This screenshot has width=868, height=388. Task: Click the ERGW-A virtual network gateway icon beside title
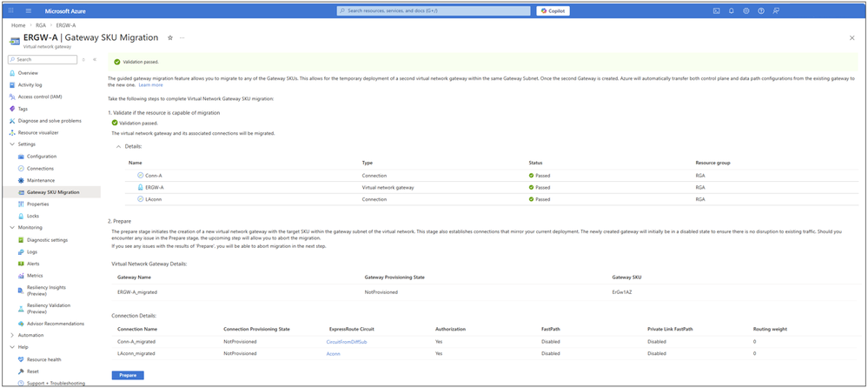tap(15, 40)
